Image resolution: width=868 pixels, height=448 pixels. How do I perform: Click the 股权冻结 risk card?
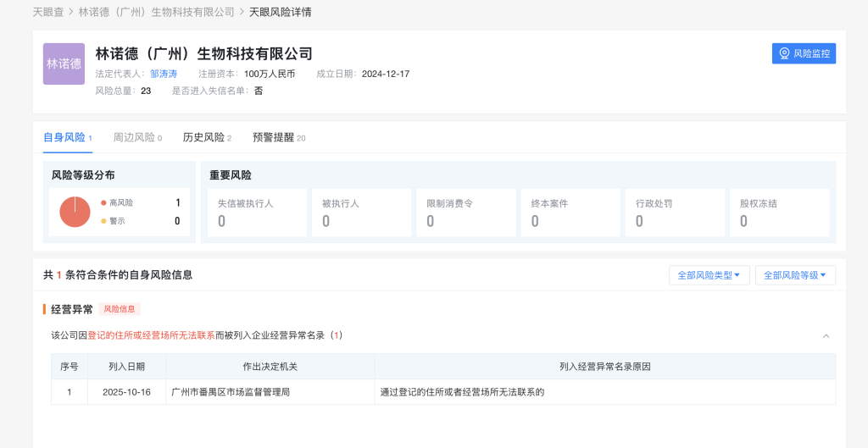click(x=779, y=213)
